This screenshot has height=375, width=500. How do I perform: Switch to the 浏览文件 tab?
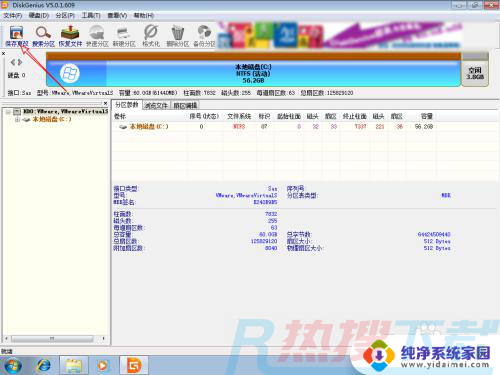coord(156,106)
